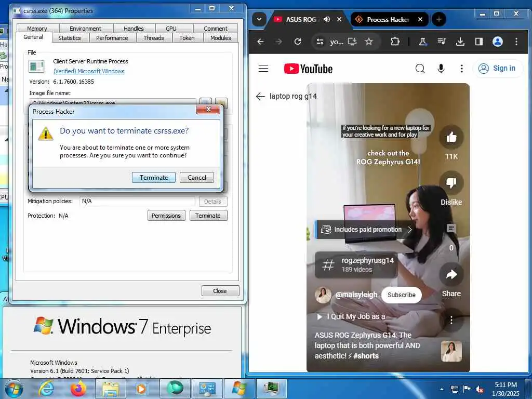532x399 pixels.
Task: Switch to the Environment tab
Action: click(86, 29)
